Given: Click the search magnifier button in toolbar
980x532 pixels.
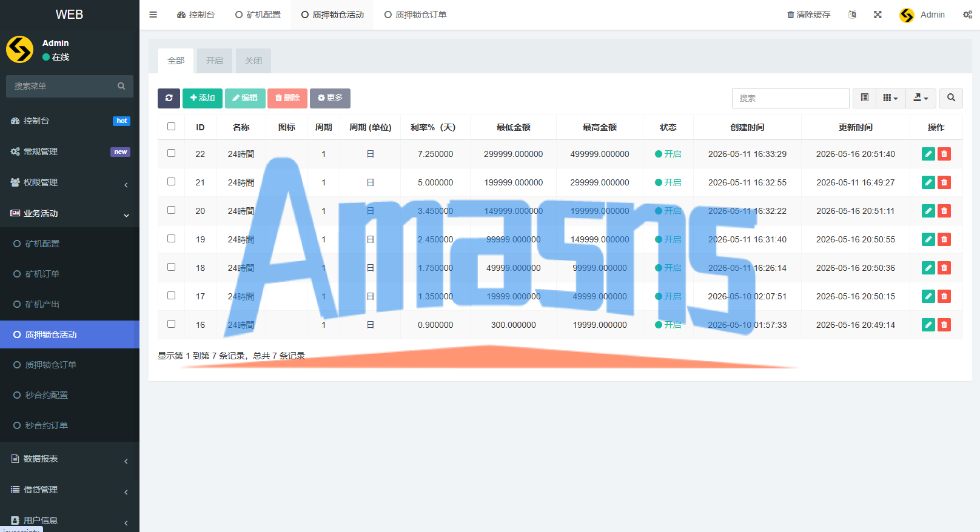Looking at the screenshot, I should point(951,98).
